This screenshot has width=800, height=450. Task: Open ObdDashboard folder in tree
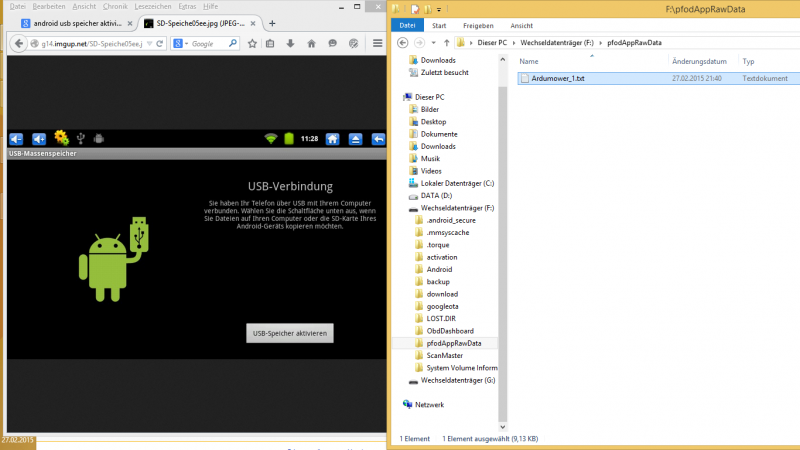click(x=449, y=331)
